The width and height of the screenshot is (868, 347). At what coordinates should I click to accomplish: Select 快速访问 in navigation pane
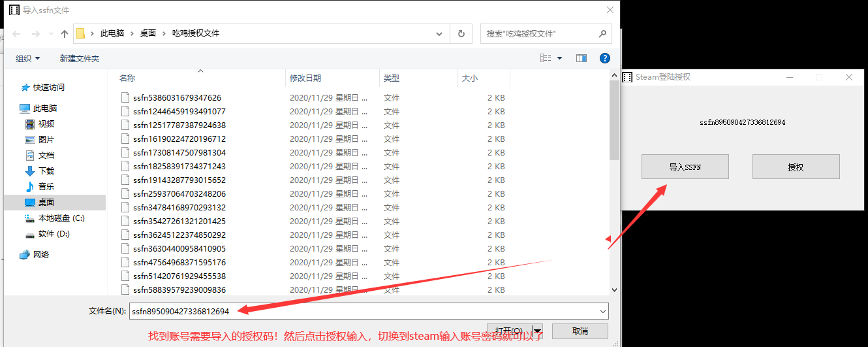coord(49,87)
